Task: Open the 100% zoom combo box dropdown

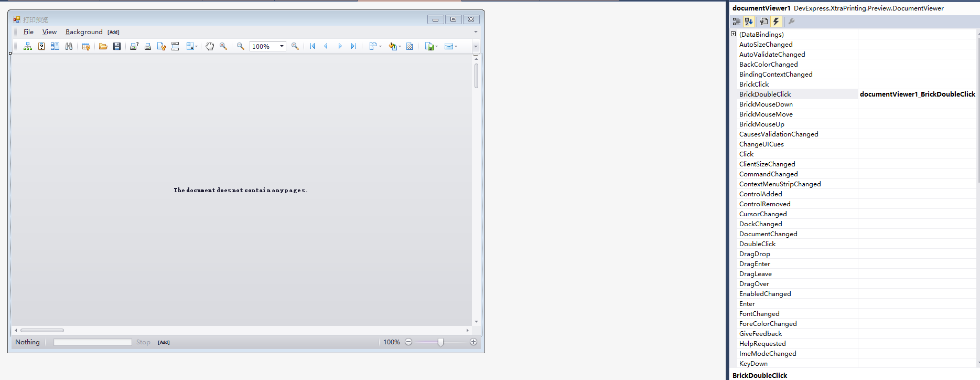Action: (282, 46)
